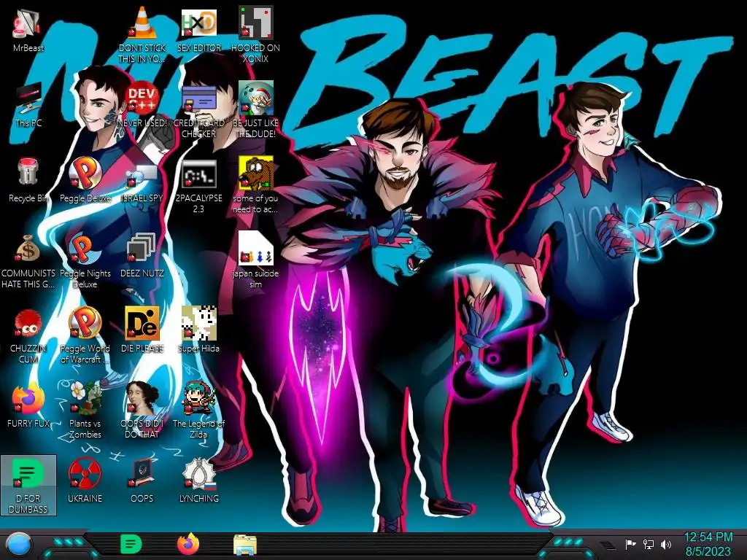Open the HOOKED ON XONIX icon
The image size is (747, 560).
[x=255, y=23]
